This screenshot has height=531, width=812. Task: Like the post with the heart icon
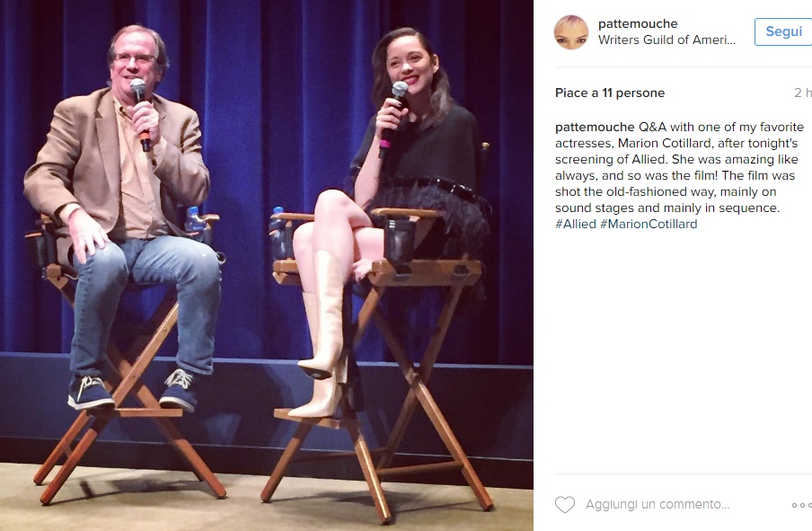coord(564,504)
